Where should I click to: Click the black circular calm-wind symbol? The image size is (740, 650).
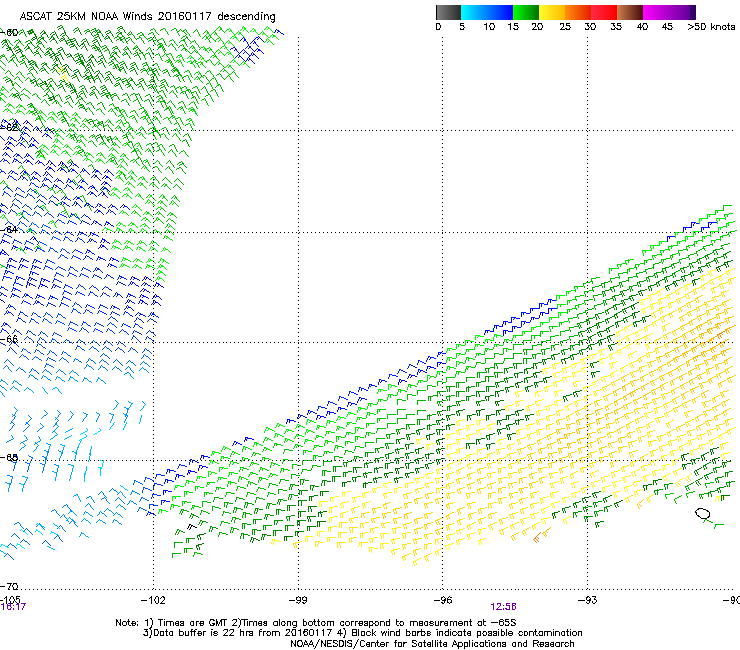(x=703, y=514)
